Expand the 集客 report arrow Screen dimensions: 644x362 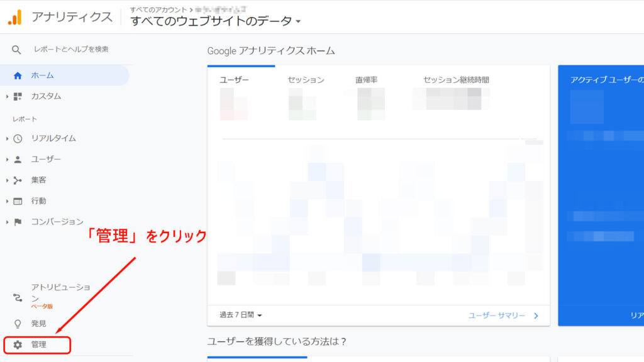click(7, 180)
